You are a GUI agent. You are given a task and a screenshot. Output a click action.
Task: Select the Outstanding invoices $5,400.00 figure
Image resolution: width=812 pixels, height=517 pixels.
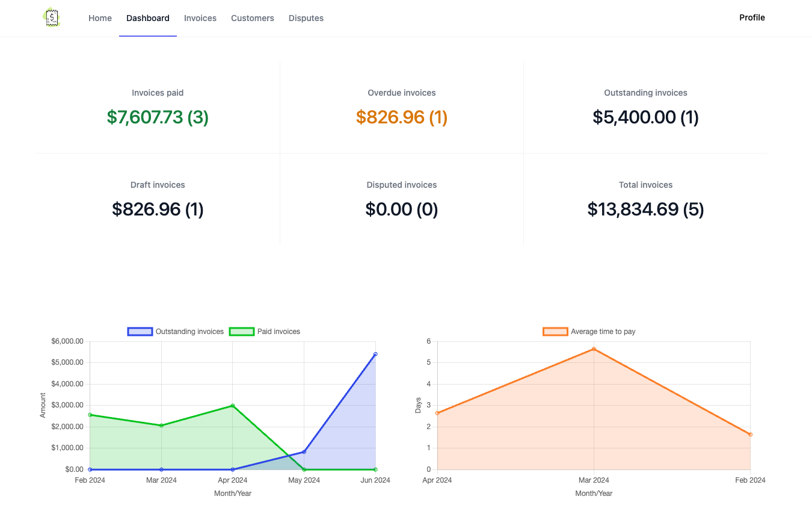(645, 117)
